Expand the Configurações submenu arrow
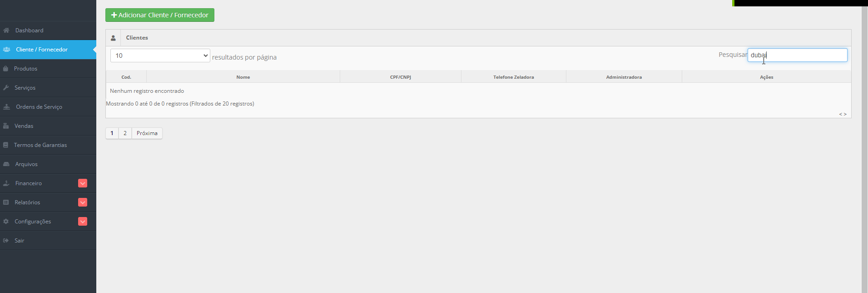This screenshot has width=868, height=293. (x=83, y=222)
